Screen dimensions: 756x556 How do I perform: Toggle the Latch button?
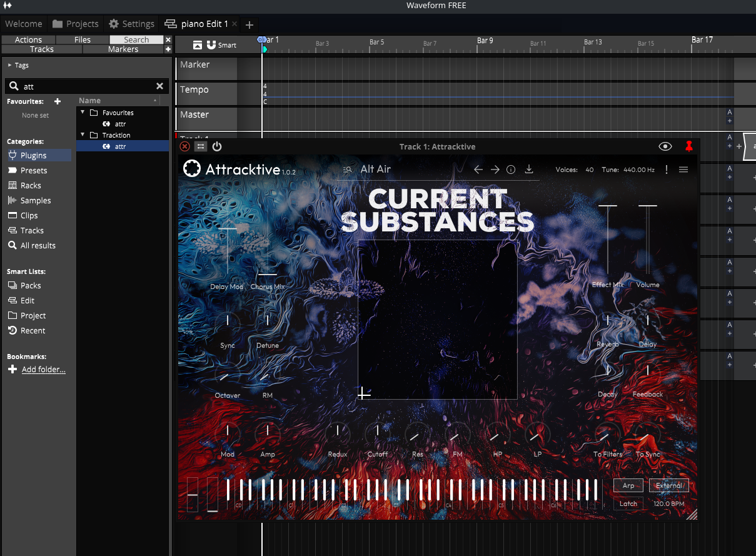pyautogui.click(x=628, y=503)
